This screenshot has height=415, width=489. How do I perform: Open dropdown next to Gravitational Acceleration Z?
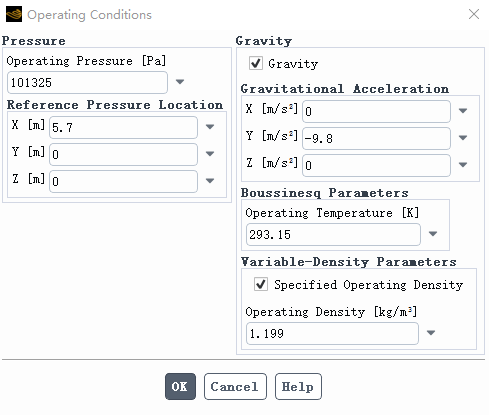click(463, 164)
